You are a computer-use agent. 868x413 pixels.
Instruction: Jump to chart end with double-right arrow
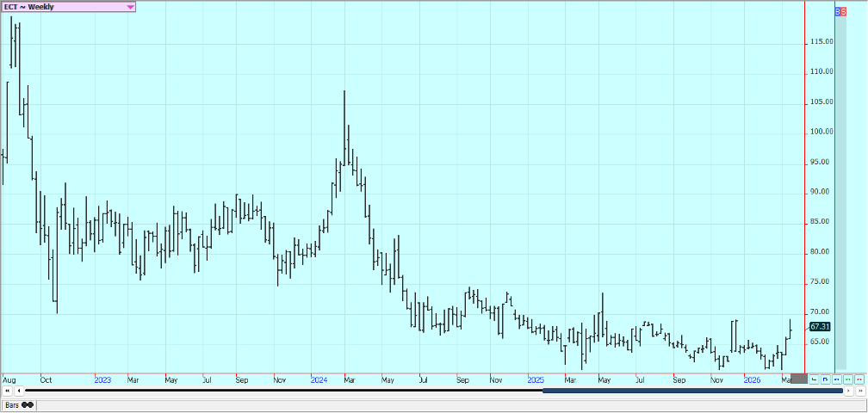coord(859,391)
